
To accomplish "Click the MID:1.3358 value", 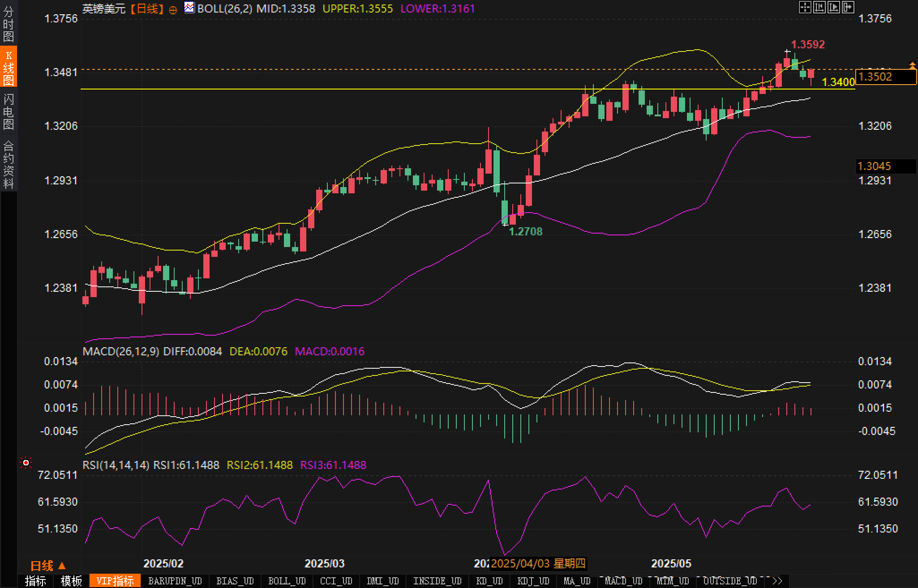I will [286, 9].
